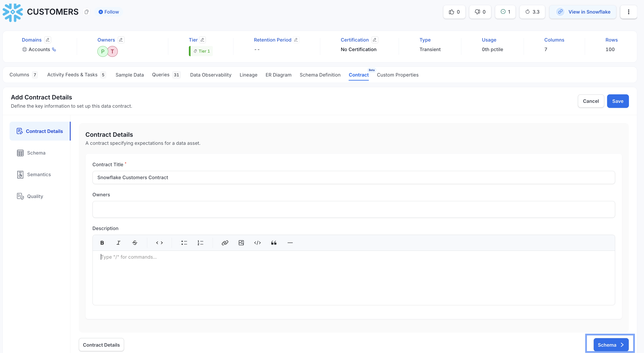Downvote with the thumbs-down icon
The width and height of the screenshot is (644, 353).
(480, 12)
